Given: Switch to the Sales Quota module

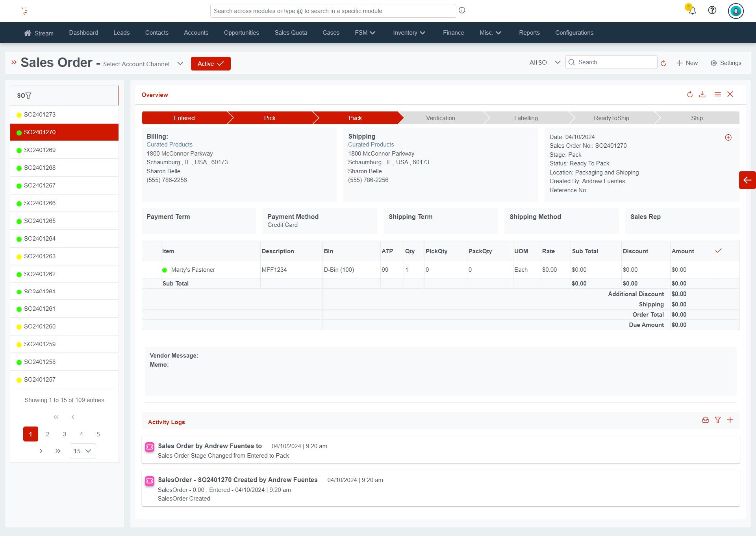Looking at the screenshot, I should (x=291, y=33).
